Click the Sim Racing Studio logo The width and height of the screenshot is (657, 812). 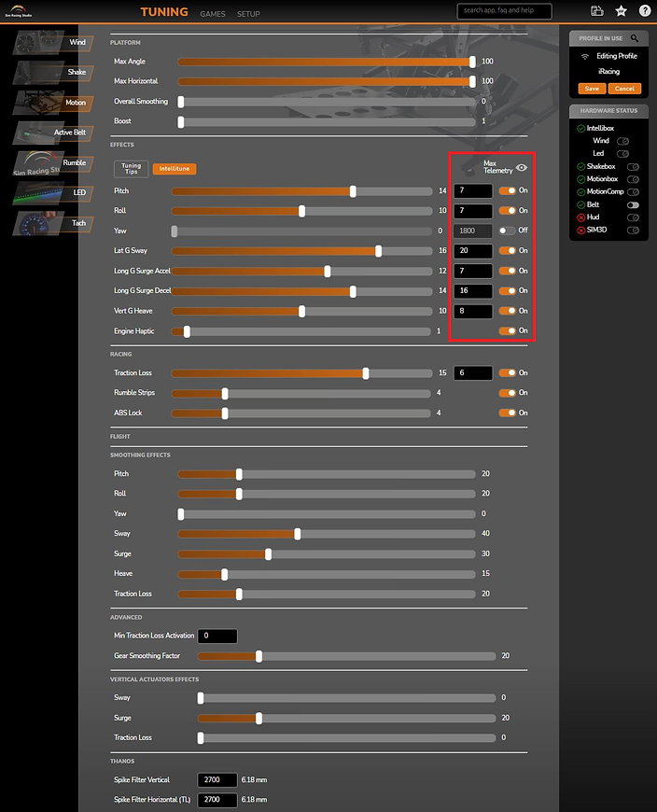[18, 11]
